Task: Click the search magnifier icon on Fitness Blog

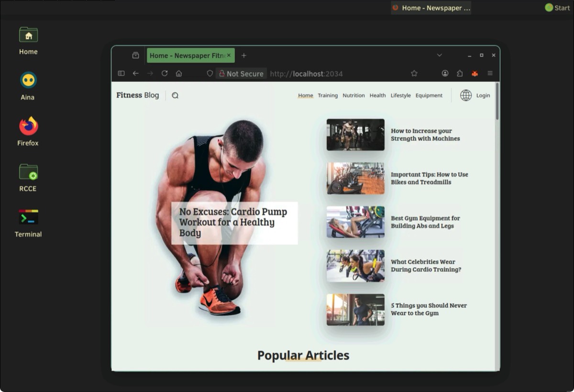Action: [175, 96]
